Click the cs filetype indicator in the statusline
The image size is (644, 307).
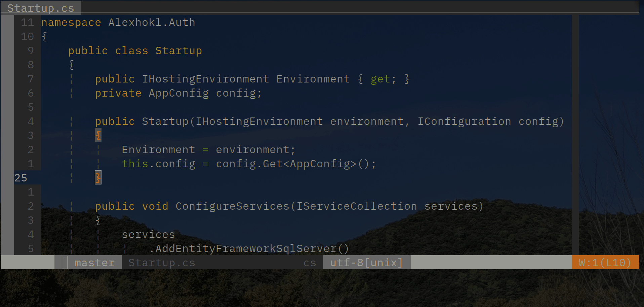(310, 263)
